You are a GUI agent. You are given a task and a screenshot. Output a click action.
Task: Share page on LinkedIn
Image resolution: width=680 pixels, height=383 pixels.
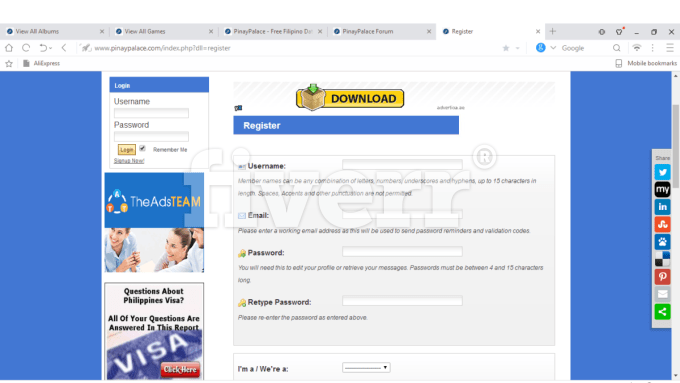coord(662,207)
